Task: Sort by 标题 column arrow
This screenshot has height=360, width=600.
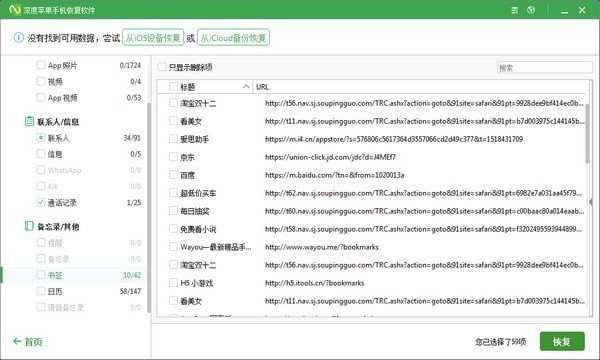Action: coord(246,87)
